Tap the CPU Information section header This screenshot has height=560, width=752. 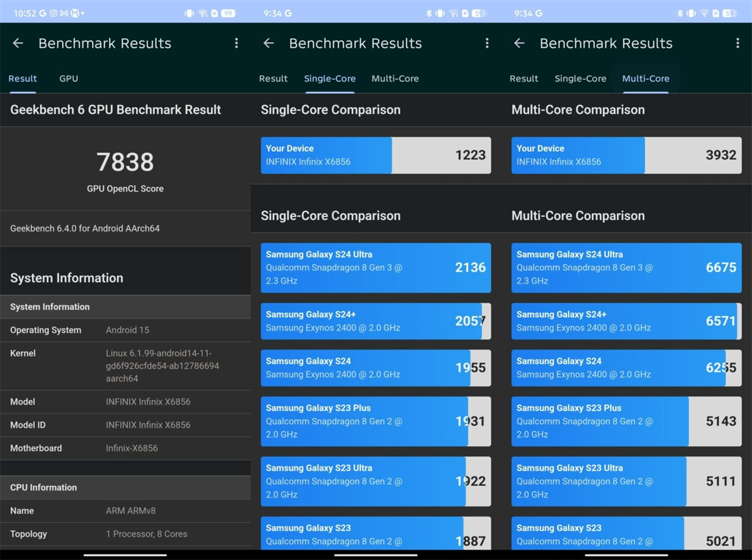(x=125, y=488)
